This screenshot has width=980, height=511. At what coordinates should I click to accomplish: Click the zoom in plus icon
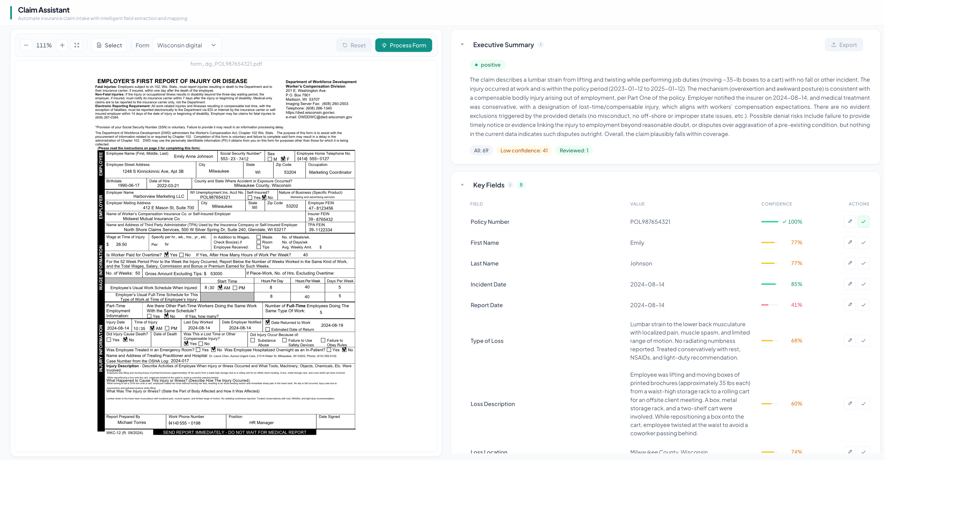click(x=62, y=45)
